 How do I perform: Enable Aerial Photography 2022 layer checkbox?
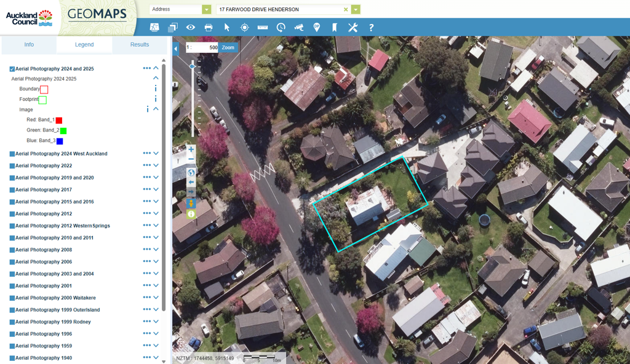(12, 166)
